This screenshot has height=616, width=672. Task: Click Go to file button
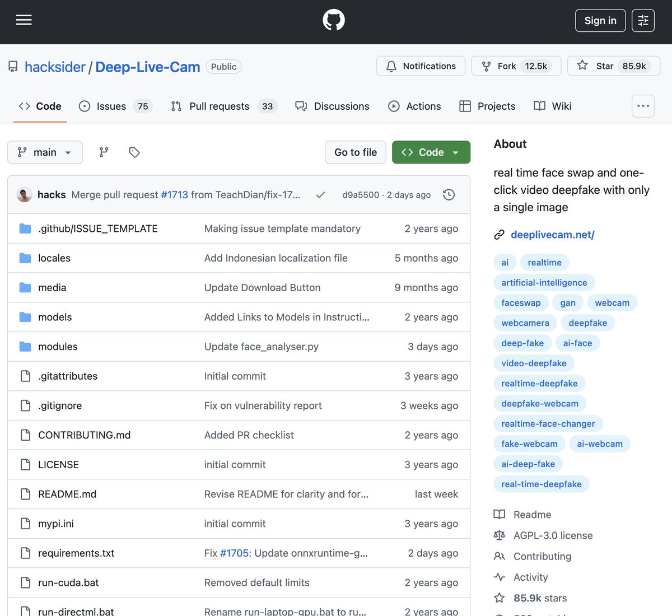(356, 152)
